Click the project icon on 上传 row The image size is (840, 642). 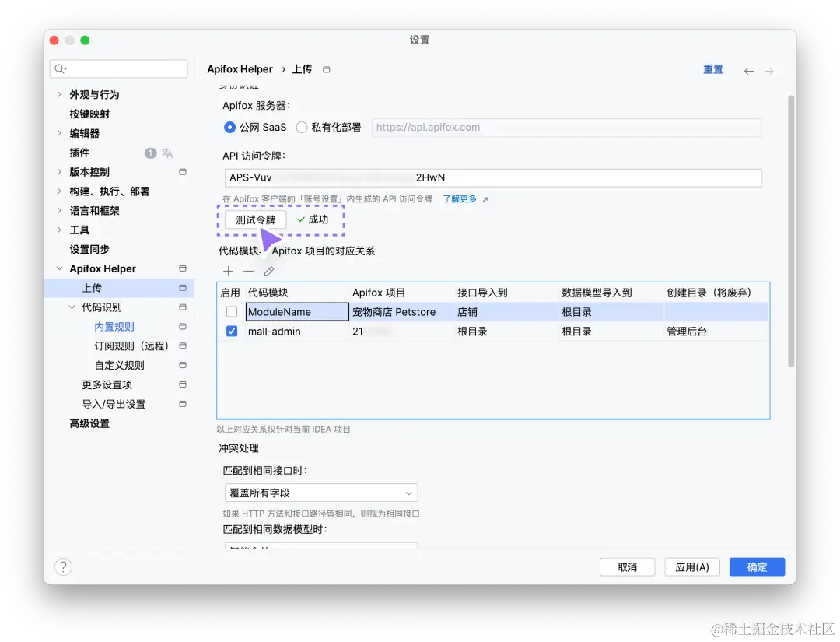tap(183, 288)
